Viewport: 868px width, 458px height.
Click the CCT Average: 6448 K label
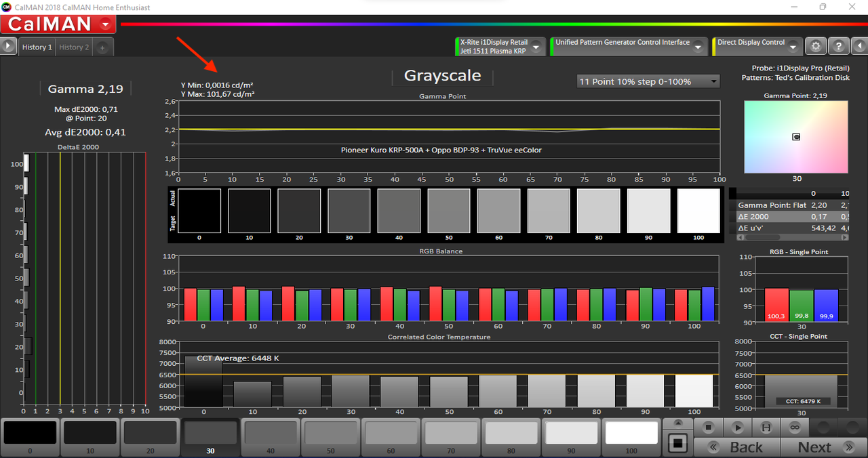(238, 358)
